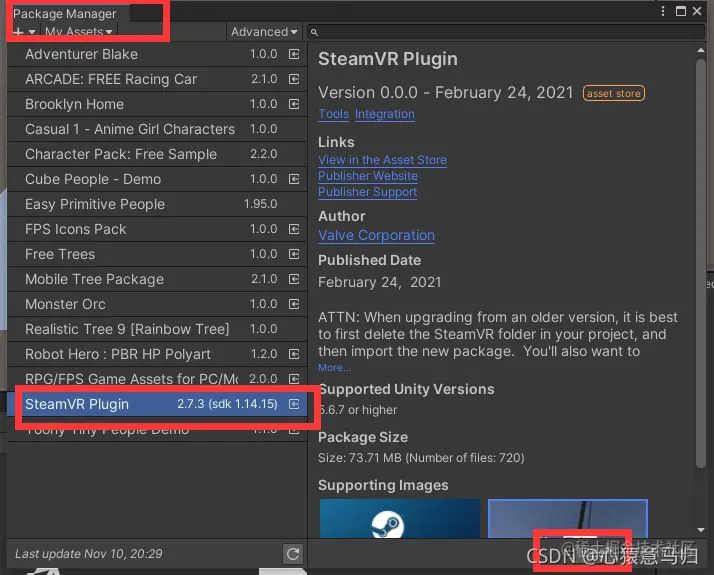This screenshot has width=714, height=575.
Task: Select the Monster Orc package
Action: tap(157, 304)
